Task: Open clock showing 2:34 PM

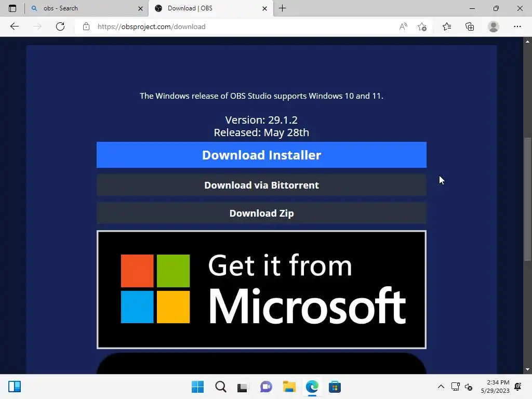Action: coord(495,387)
